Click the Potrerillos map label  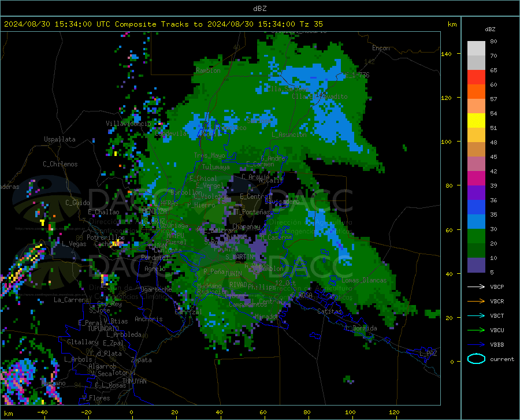[x=106, y=237]
